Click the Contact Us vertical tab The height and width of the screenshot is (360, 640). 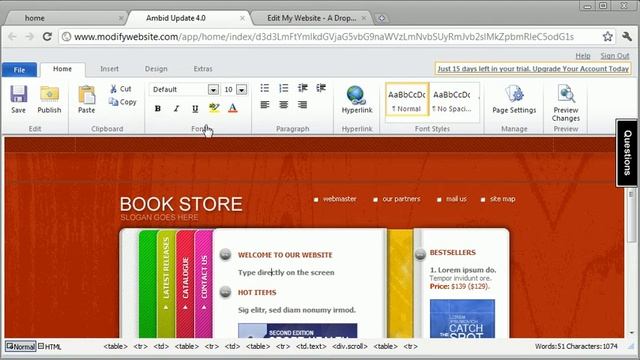coord(204,282)
